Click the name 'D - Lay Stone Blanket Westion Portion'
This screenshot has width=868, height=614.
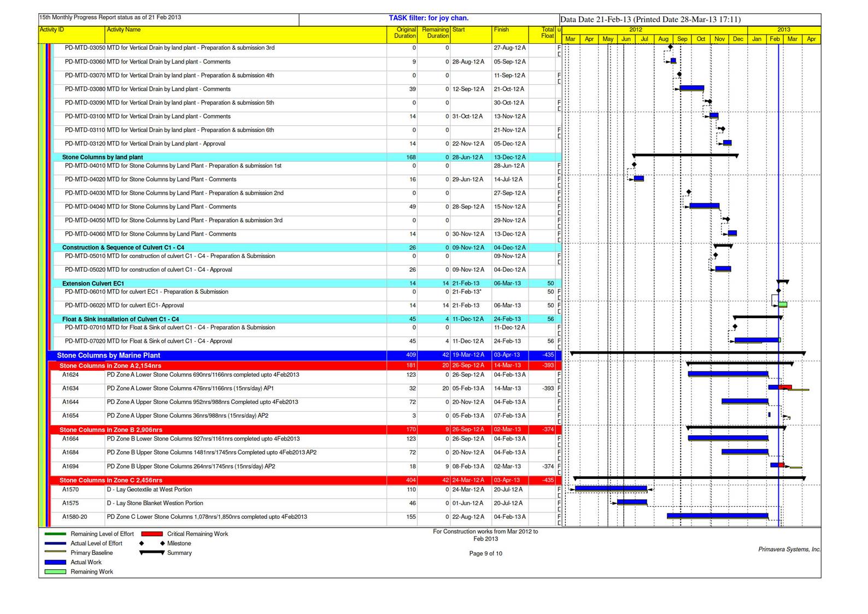tap(155, 503)
